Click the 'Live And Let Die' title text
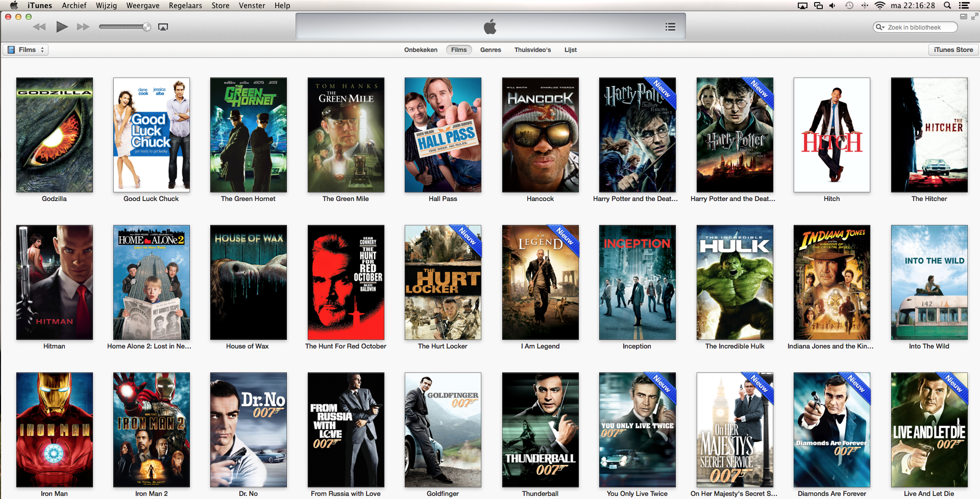980x499 pixels. [929, 493]
